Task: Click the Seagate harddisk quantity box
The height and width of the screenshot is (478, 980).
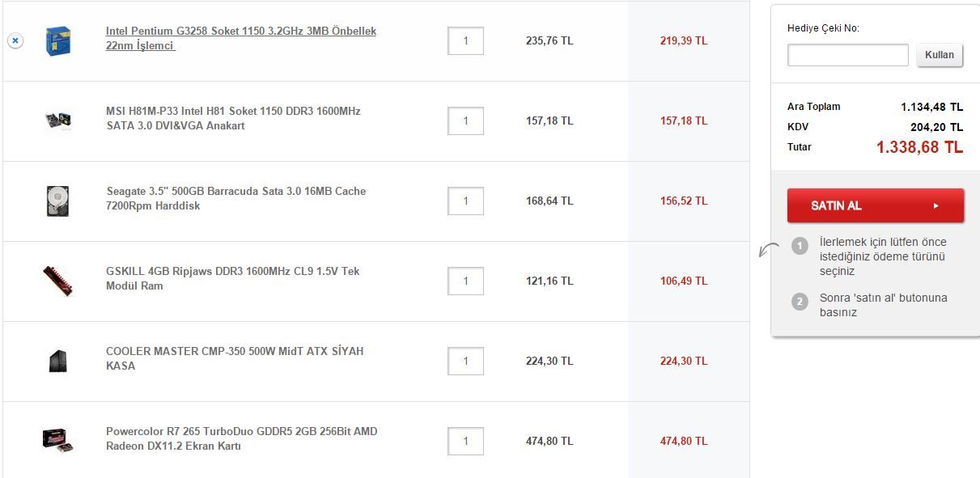Action: tap(465, 201)
